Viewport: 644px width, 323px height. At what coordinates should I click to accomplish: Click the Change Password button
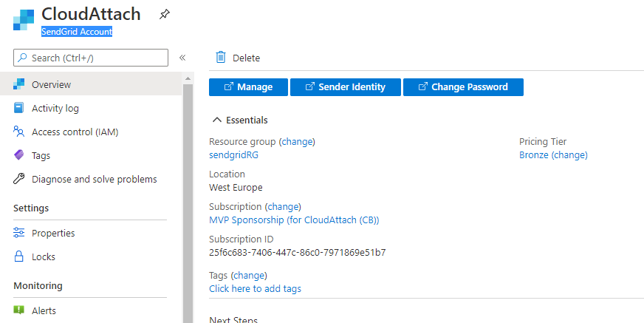coord(463,87)
